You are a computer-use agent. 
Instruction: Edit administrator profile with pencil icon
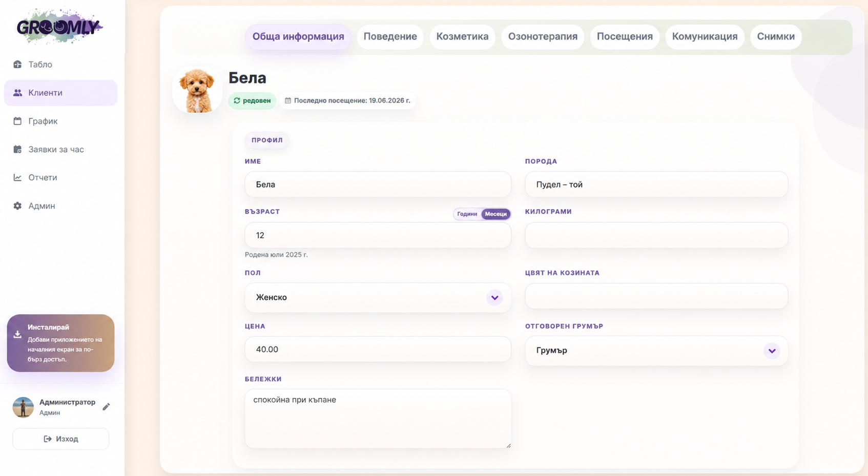[x=106, y=407]
